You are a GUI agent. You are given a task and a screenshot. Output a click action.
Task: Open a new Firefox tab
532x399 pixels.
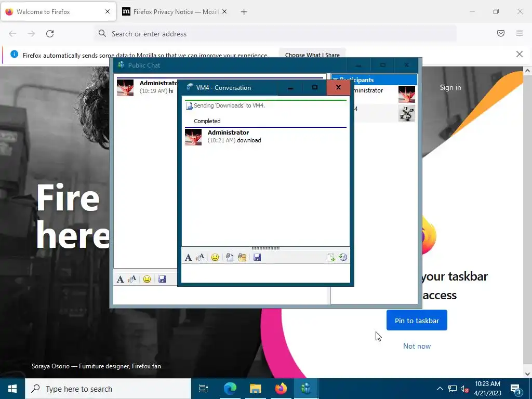[x=244, y=12]
